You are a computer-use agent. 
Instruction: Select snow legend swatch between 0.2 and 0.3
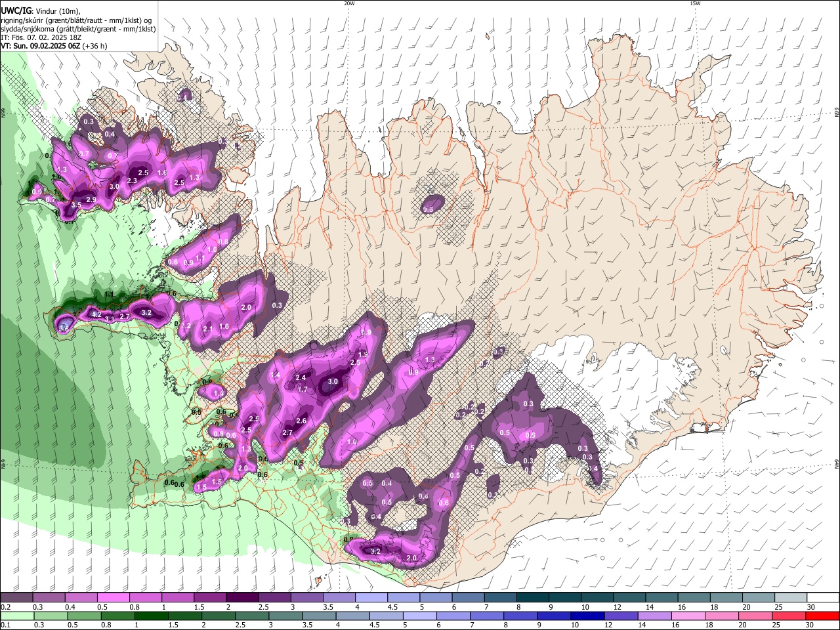tap(16, 597)
